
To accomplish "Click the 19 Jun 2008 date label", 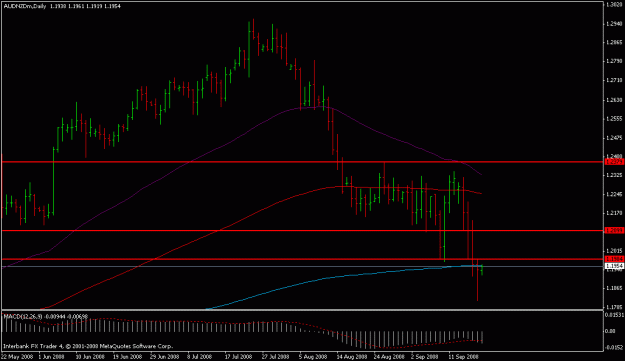I will tap(128, 357).
